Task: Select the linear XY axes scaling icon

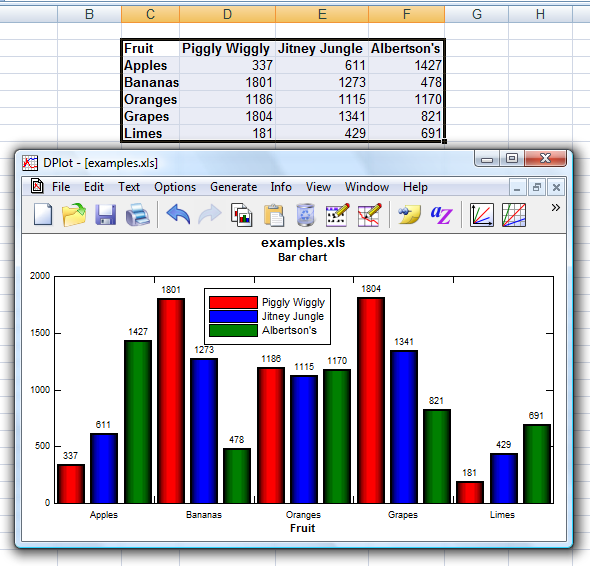Action: pyautogui.click(x=482, y=215)
